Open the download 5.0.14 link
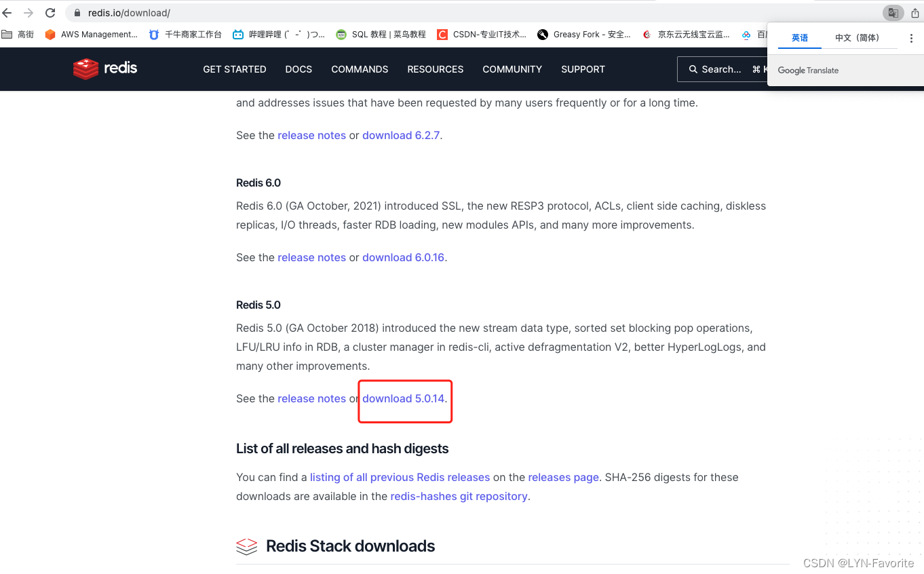The height and width of the screenshot is (574, 924). tap(403, 398)
